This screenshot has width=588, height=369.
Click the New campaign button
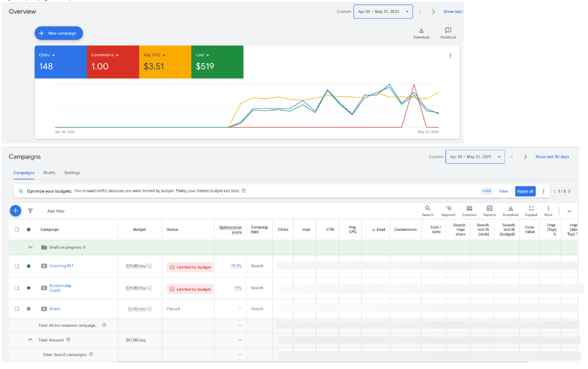59,34
